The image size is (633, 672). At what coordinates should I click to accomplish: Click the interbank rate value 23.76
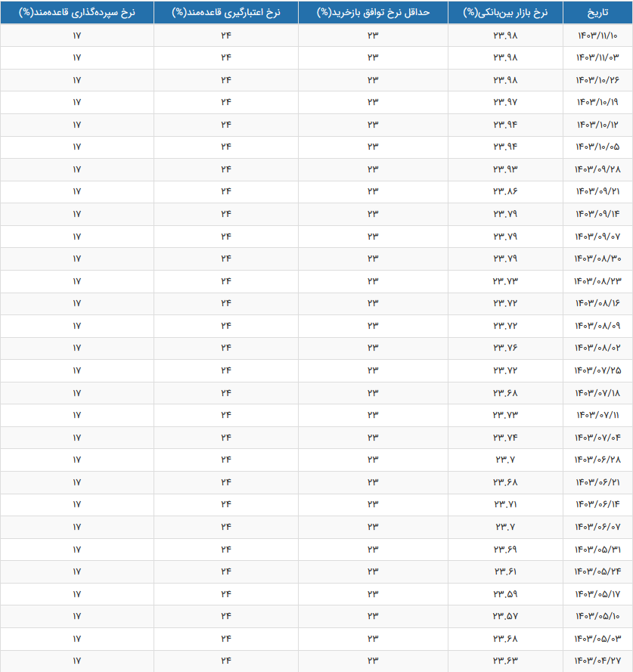pos(505,348)
